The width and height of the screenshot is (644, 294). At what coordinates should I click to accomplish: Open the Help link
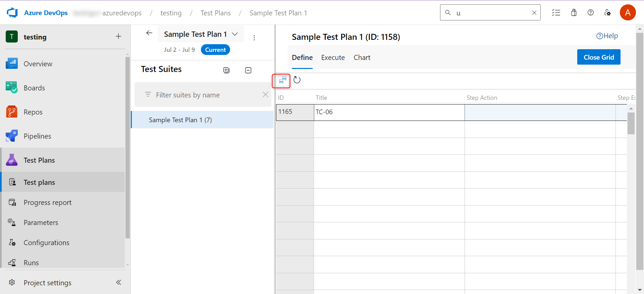pyautogui.click(x=607, y=36)
